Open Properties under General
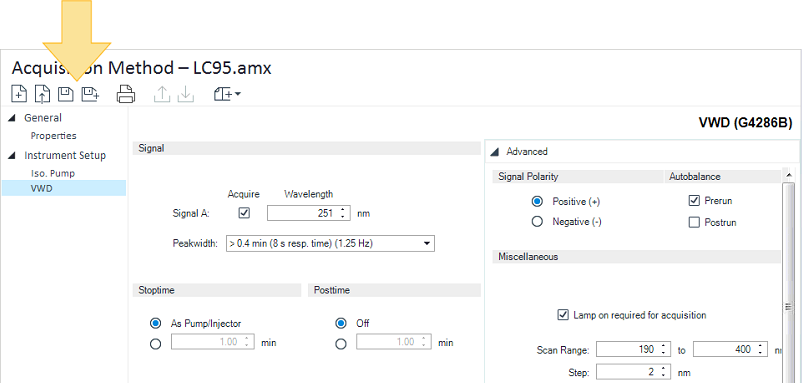Viewport: 802px width, 383px height. pyautogui.click(x=54, y=136)
